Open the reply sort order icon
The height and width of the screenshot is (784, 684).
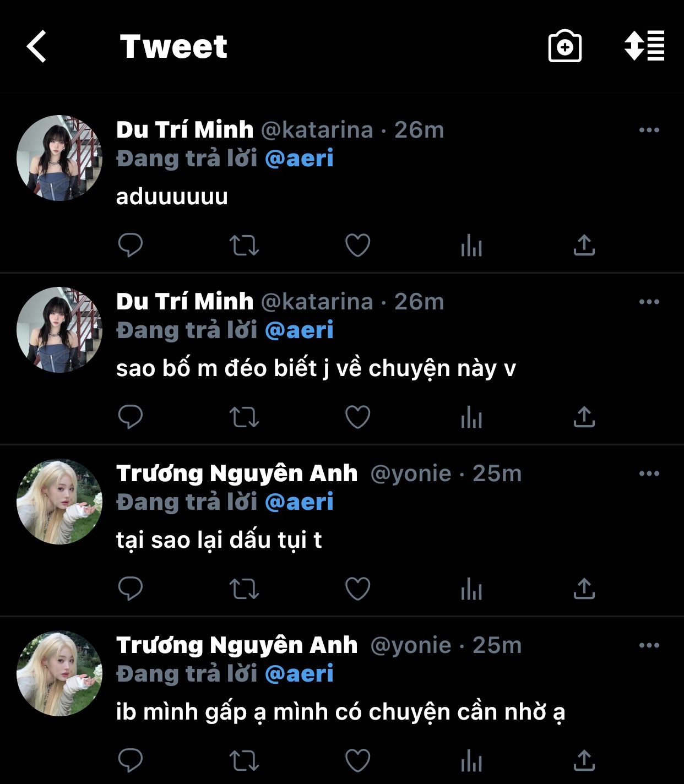pyautogui.click(x=644, y=46)
